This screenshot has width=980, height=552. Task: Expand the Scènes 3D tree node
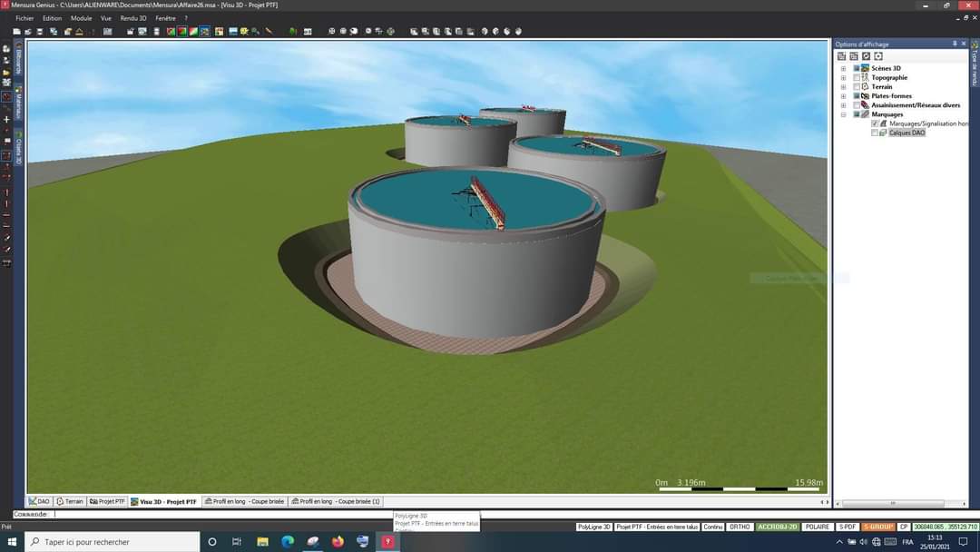pos(843,68)
